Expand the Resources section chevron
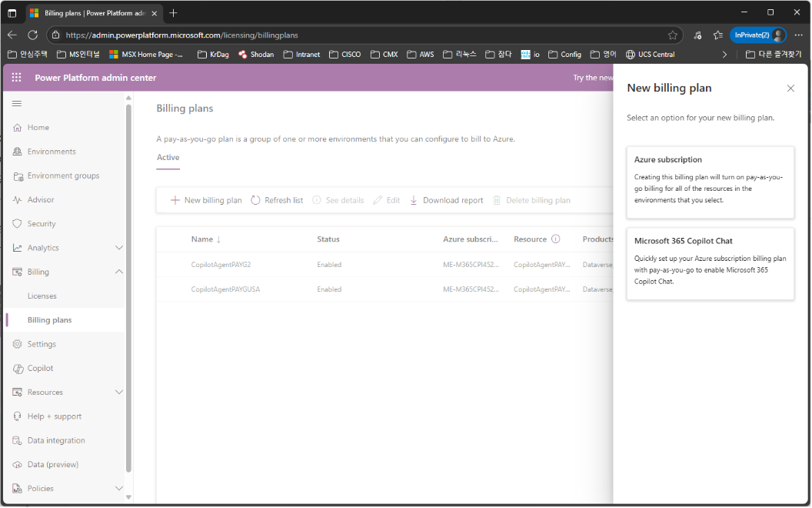812x508 pixels. coord(118,393)
